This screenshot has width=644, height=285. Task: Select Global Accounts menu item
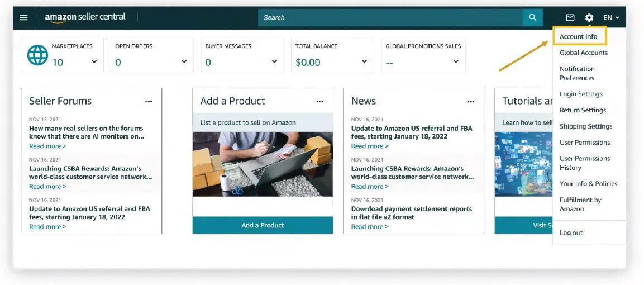[584, 53]
